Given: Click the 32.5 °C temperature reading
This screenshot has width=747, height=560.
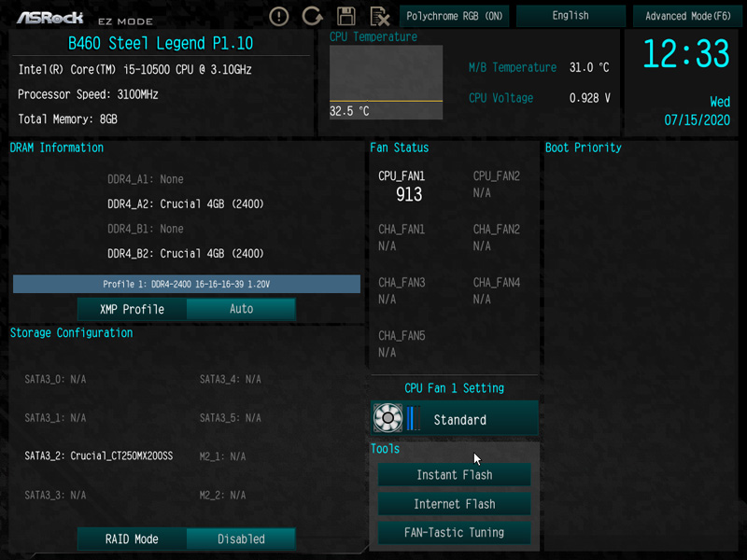Looking at the screenshot, I should 349,111.
